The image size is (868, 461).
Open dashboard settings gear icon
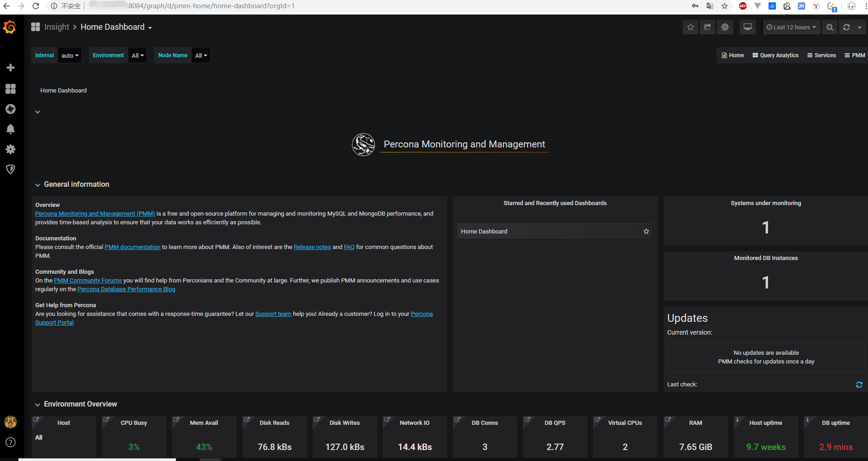click(x=725, y=27)
